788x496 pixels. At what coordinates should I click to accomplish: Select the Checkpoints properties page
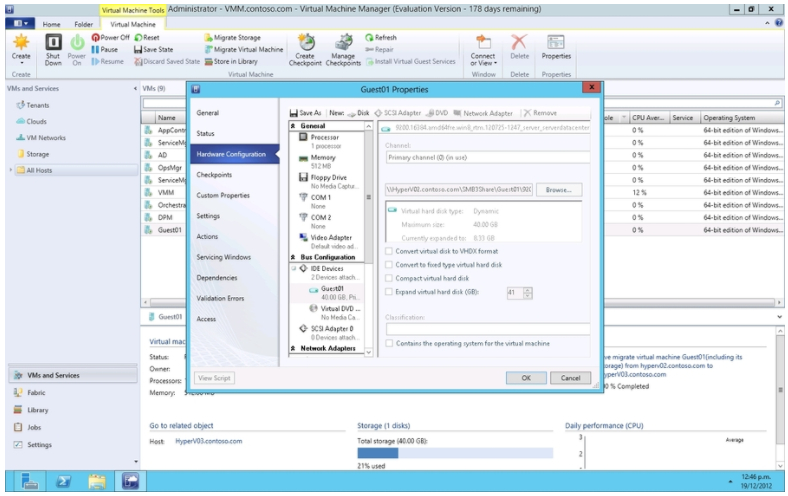pos(214,174)
